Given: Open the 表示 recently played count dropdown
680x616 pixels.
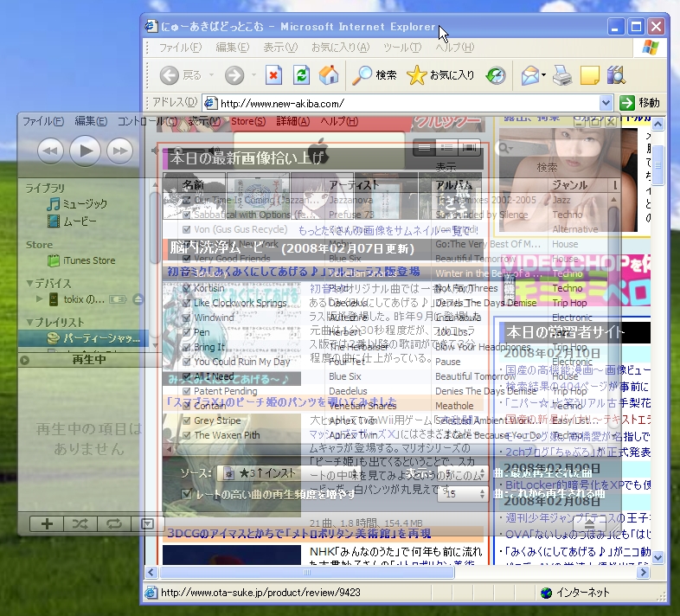Looking at the screenshot, I should pos(462,473).
